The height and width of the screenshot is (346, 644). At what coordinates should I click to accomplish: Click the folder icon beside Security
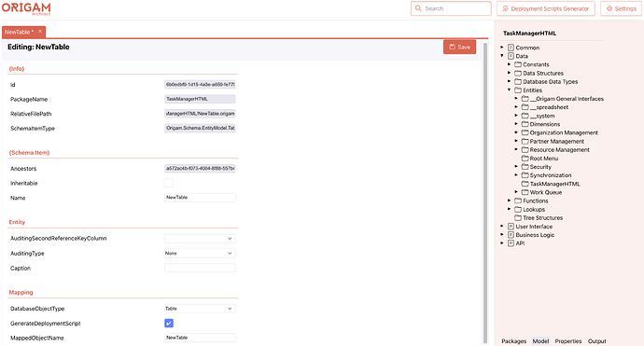(x=525, y=167)
